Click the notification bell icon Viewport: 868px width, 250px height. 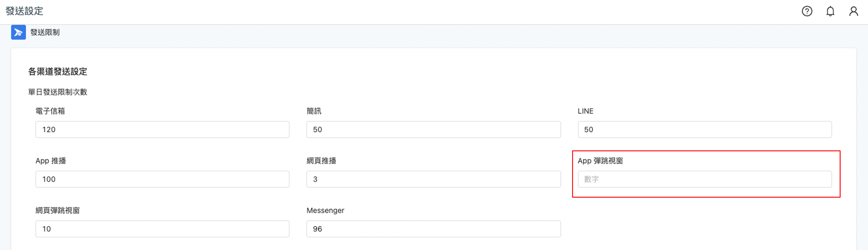(x=831, y=11)
